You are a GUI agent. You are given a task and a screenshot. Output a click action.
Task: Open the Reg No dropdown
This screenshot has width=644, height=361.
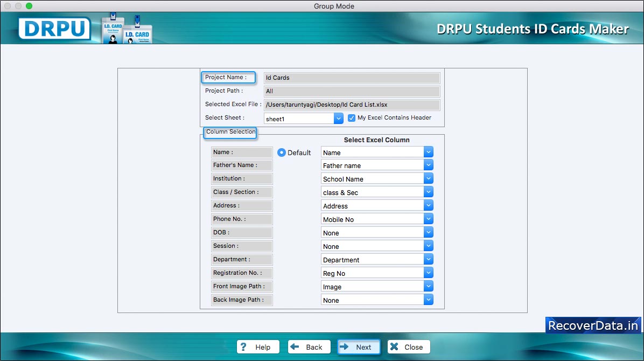[x=429, y=273]
